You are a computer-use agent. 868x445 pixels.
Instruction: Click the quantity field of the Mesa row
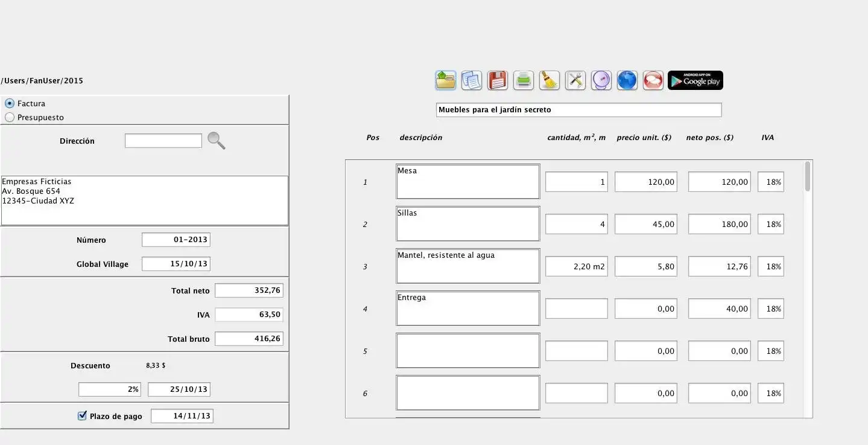point(577,182)
